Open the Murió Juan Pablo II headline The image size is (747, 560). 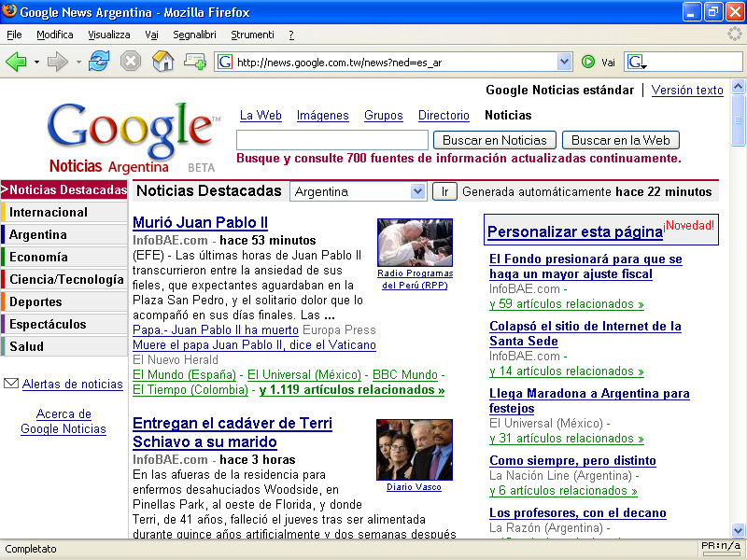pos(200,222)
